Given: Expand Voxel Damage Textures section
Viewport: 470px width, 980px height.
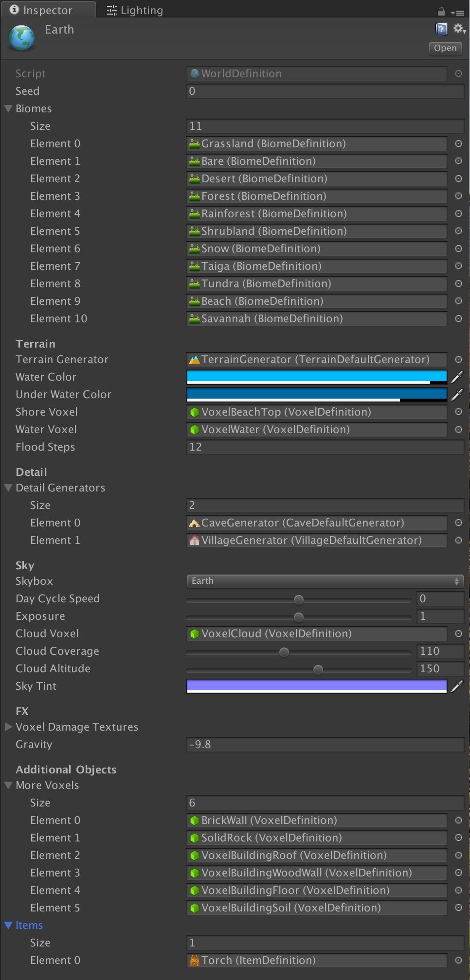Looking at the screenshot, I should tap(8, 727).
